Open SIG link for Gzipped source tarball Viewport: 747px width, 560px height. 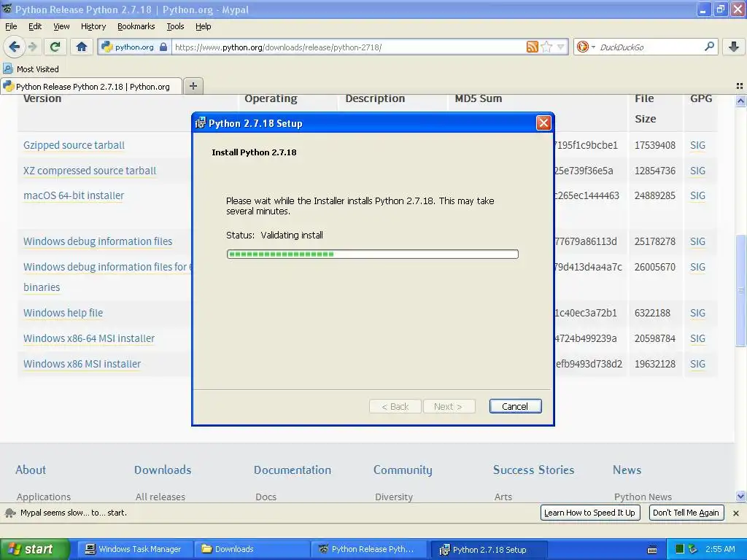(697, 145)
